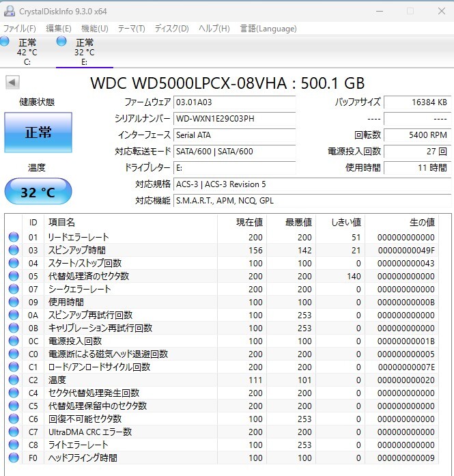Click the 現在値 column header
Viewport: 454px width, 476px height.
[x=242, y=223]
